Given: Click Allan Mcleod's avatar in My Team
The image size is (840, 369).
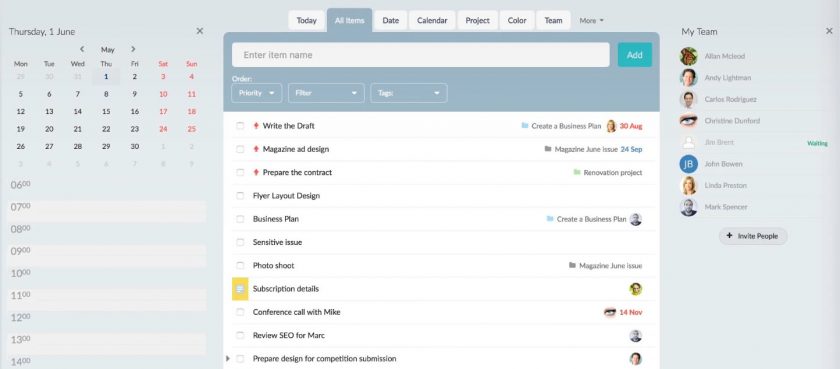Looking at the screenshot, I should pyautogui.click(x=688, y=56).
